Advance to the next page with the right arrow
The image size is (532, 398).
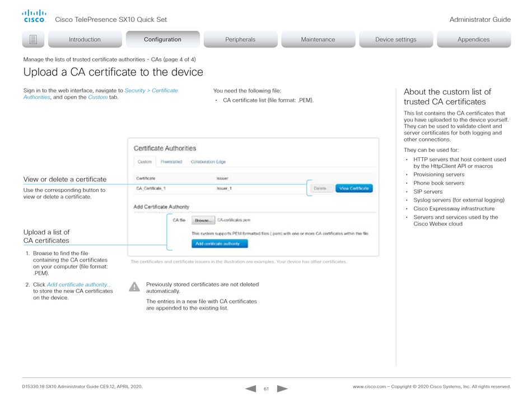pyautogui.click(x=282, y=388)
